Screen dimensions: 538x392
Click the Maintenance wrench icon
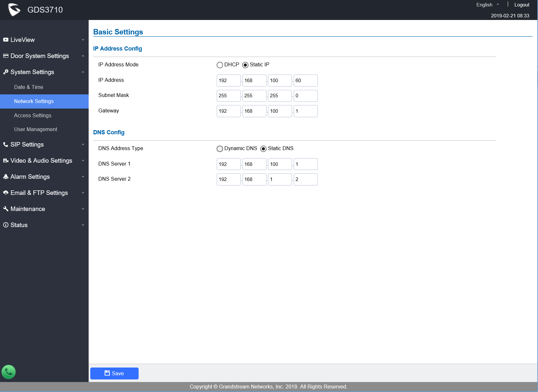(x=6, y=209)
